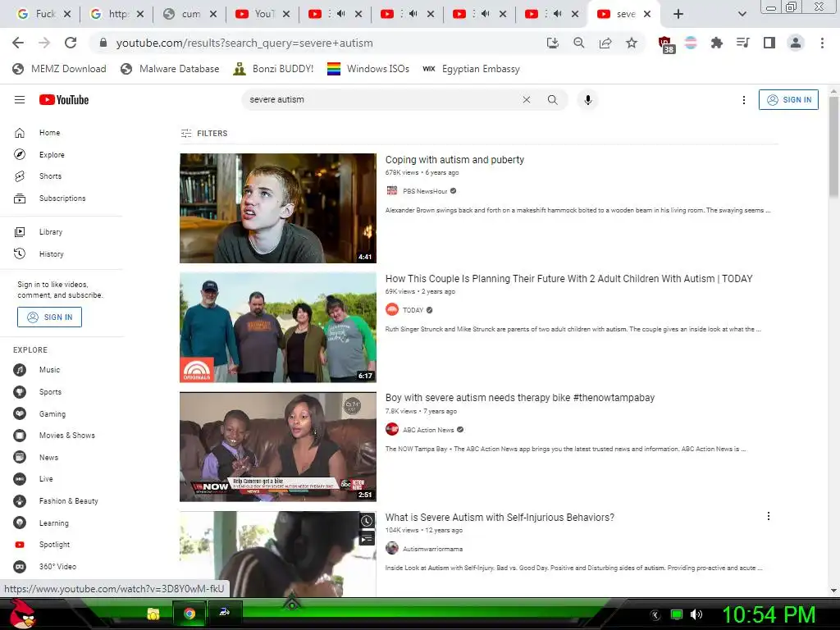Click the Movies & Shows icon
Image resolution: width=840 pixels, height=630 pixels.
click(20, 436)
